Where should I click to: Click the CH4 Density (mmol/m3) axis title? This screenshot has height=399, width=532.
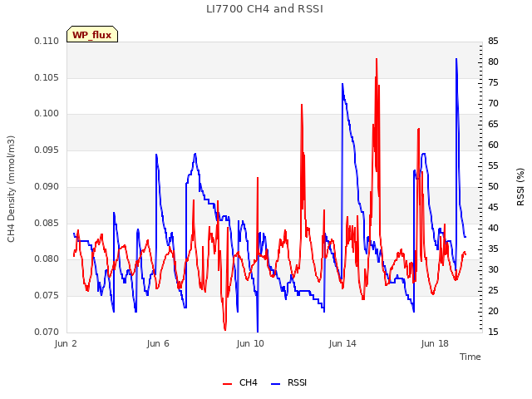point(11,189)
